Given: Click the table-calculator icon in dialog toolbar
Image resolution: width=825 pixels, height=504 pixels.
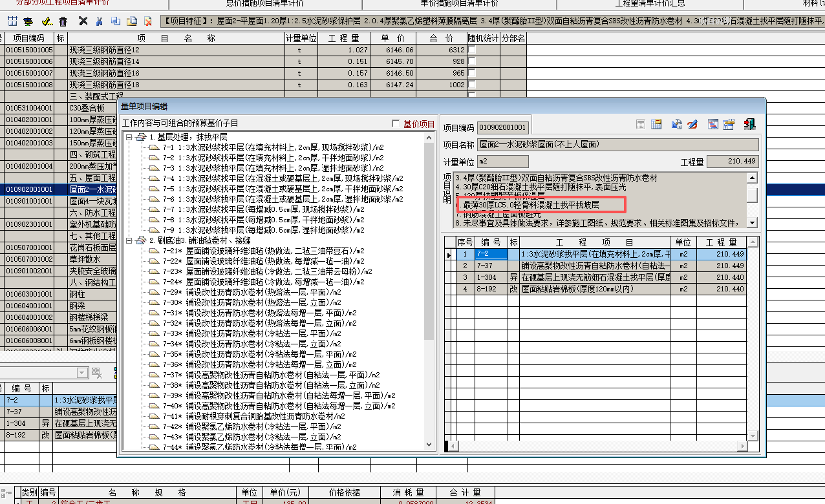Looking at the screenshot, I should click(x=656, y=124).
